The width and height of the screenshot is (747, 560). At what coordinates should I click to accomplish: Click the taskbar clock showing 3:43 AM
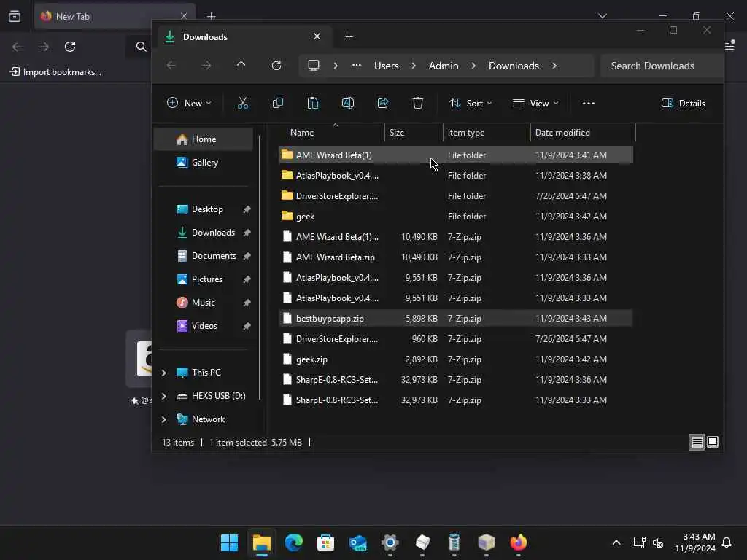pos(695,542)
